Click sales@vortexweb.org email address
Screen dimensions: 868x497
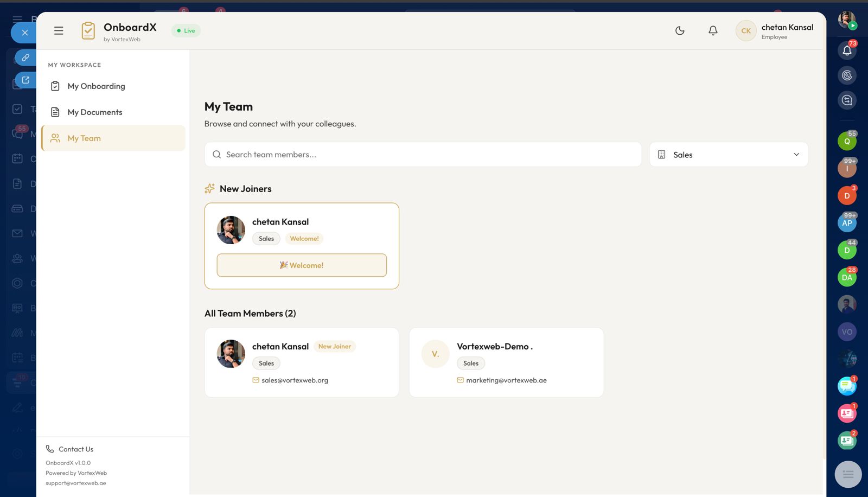[x=295, y=380]
